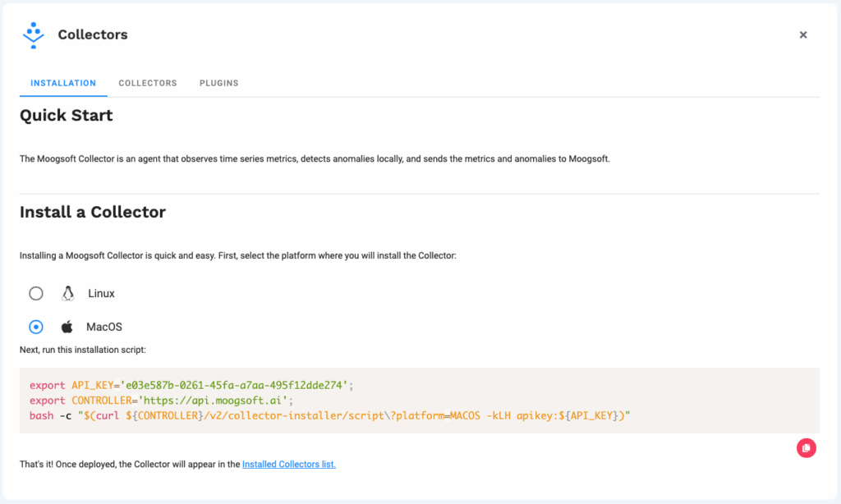841x504 pixels.
Task: Click 'Next, run this installation script' text
Action: tap(83, 350)
